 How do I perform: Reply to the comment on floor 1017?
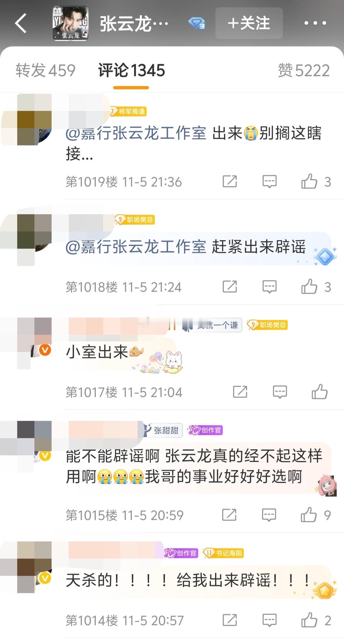click(280, 392)
